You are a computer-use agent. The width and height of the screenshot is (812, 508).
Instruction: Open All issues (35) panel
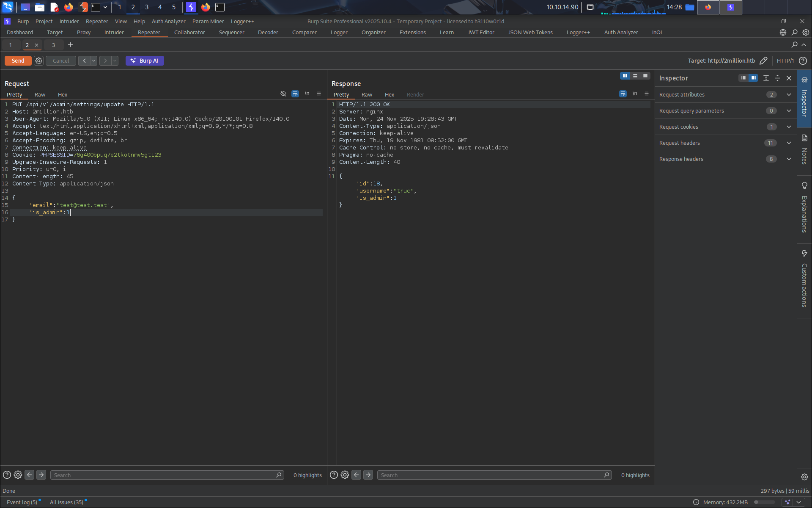click(x=66, y=502)
